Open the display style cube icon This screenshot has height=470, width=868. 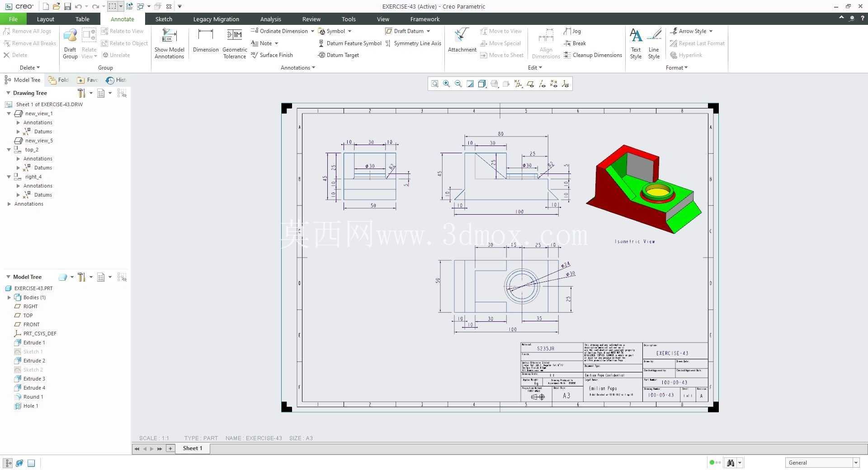(482, 84)
